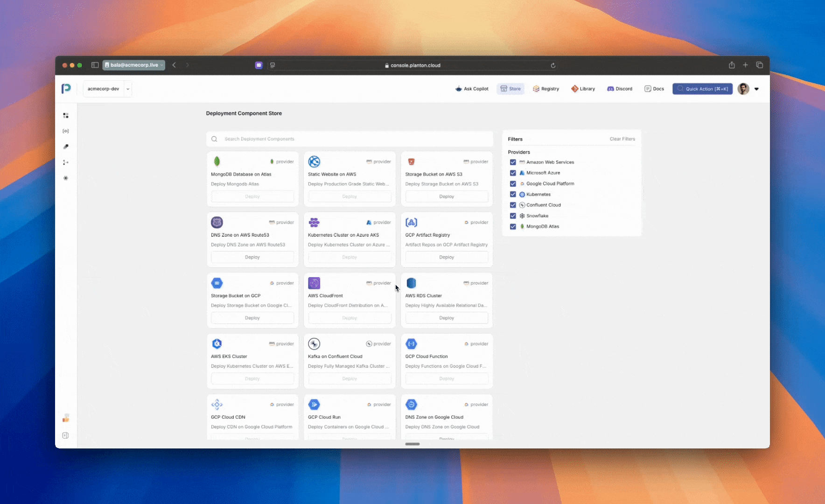
Task: Click the AWS CloudFront card icon
Action: [314, 283]
